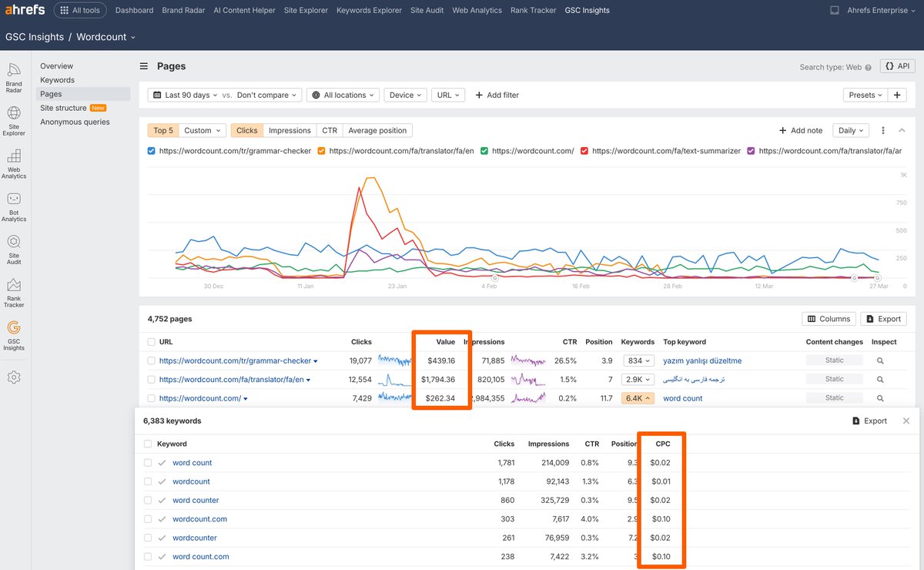924x570 pixels.
Task: Add a new preset with plus button
Action: click(897, 95)
